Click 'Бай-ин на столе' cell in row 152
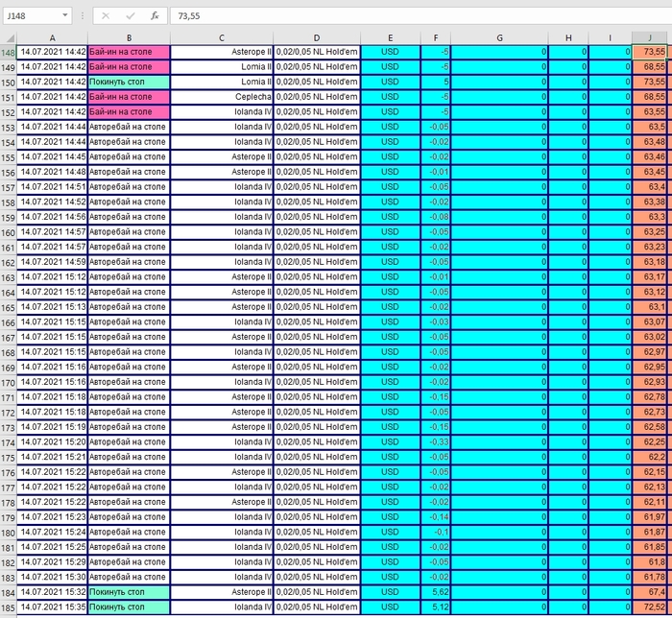672x618 pixels. [x=129, y=111]
